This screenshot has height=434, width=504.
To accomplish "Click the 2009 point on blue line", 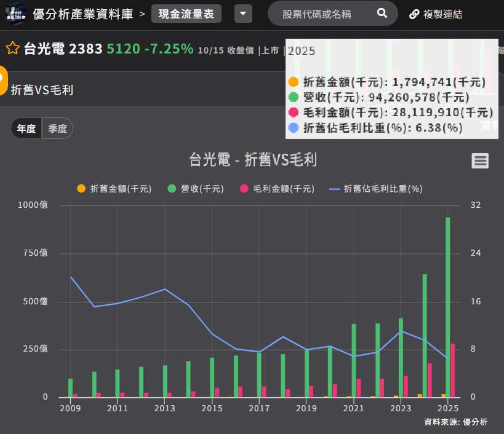I will click(71, 277).
